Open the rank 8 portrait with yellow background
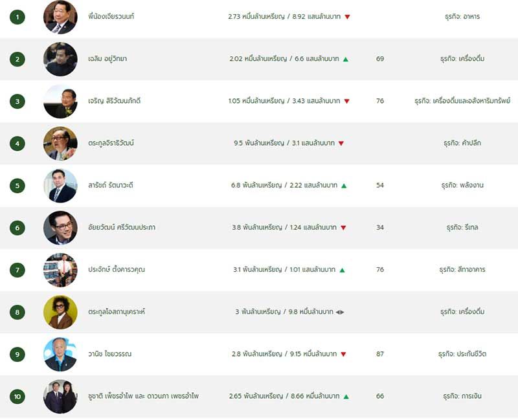The image size is (518, 420). [x=60, y=312]
